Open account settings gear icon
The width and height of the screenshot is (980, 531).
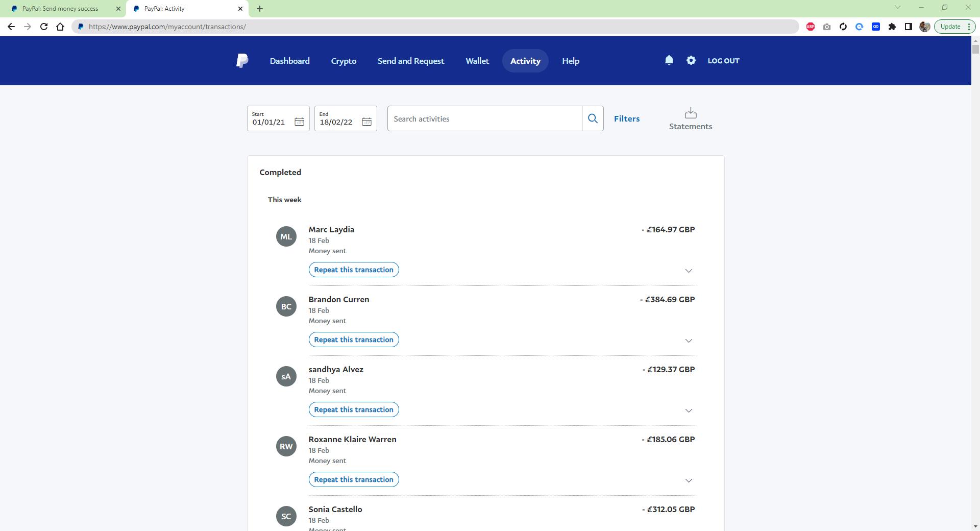(691, 60)
